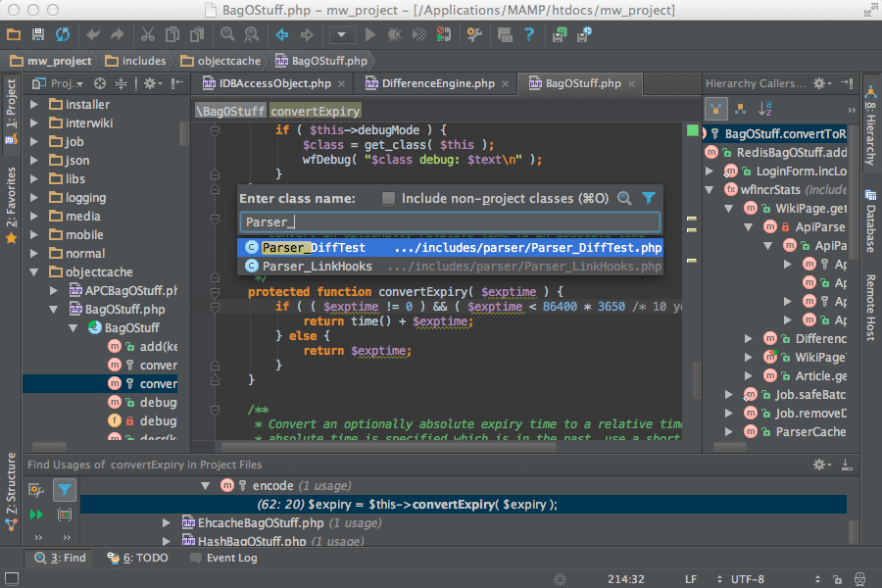Click the Synchronize refresh icon in the toolbar
882x588 pixels.
pos(61,34)
